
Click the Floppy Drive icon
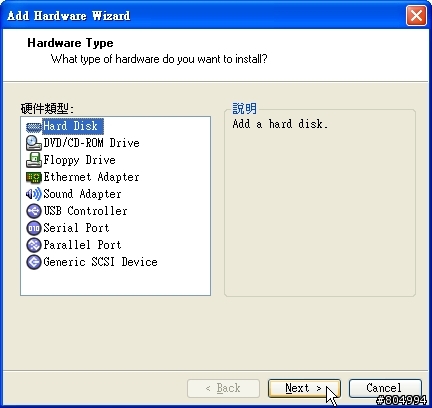(34, 160)
